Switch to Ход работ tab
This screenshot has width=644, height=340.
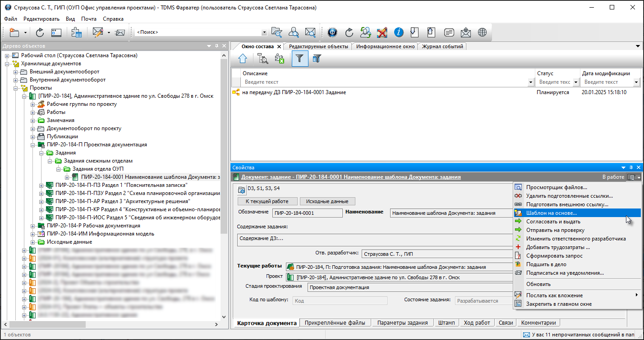[477, 322]
